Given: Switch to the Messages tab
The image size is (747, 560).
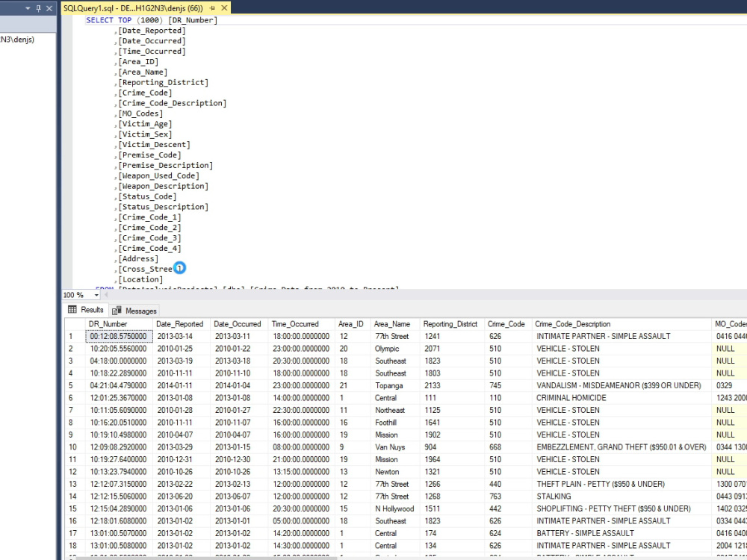Looking at the screenshot, I should click(x=134, y=311).
